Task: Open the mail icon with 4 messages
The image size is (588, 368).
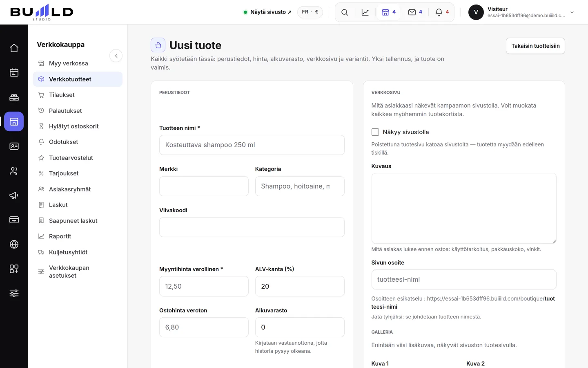Action: (x=415, y=12)
